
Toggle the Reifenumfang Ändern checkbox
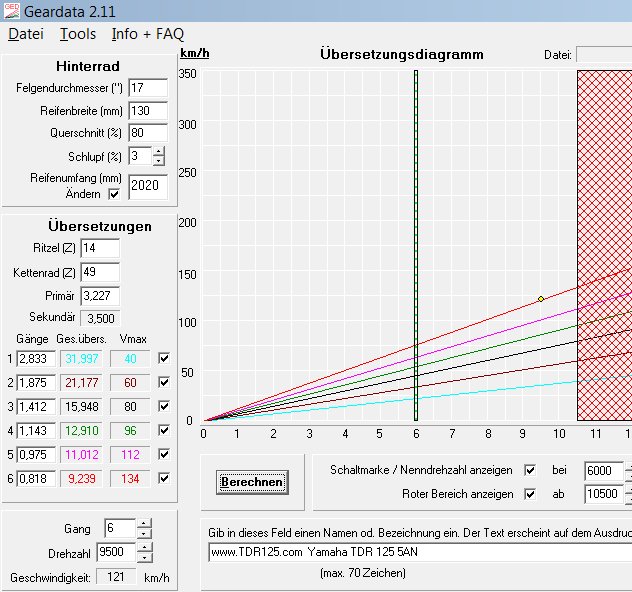tap(113, 194)
